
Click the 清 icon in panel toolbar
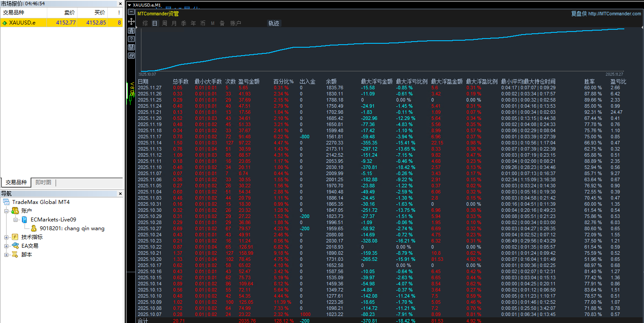click(x=131, y=31)
